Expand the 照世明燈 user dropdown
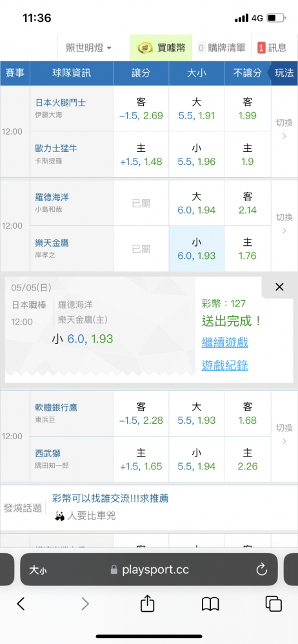Screen dimensions: 298x644 (x=89, y=48)
